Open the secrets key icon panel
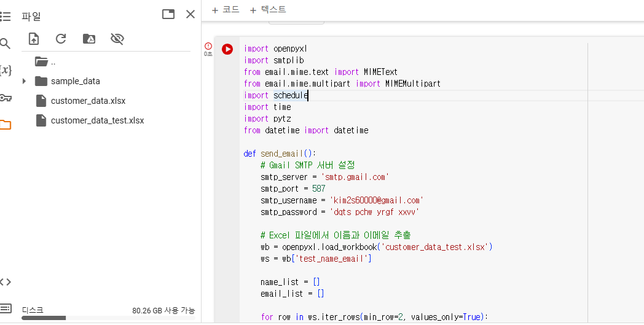This screenshot has height=325, width=644. [6, 98]
